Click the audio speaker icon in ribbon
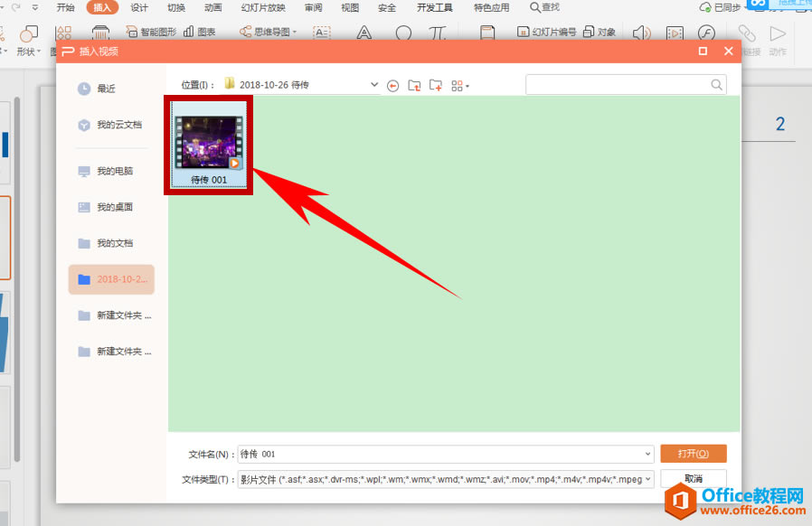The image size is (812, 526). 642,33
